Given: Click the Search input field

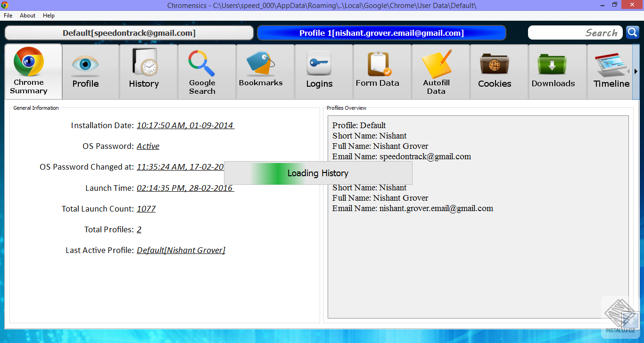Looking at the screenshot, I should (x=575, y=33).
